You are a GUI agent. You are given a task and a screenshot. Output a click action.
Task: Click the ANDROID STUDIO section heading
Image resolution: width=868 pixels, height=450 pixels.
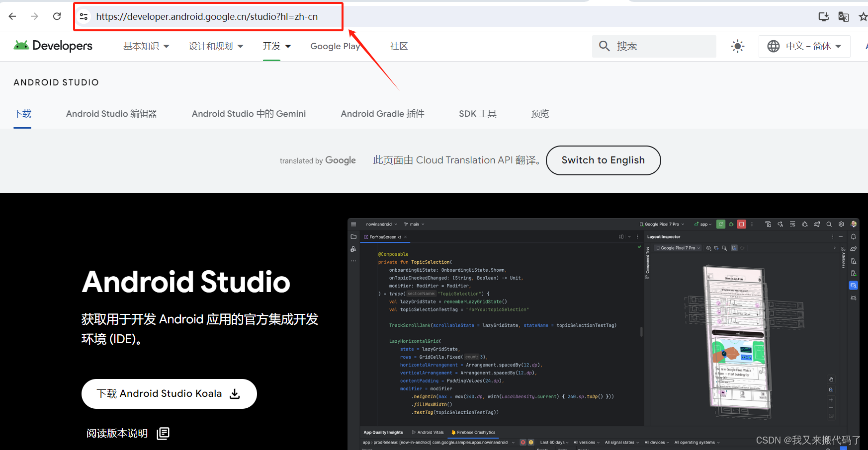(56, 82)
